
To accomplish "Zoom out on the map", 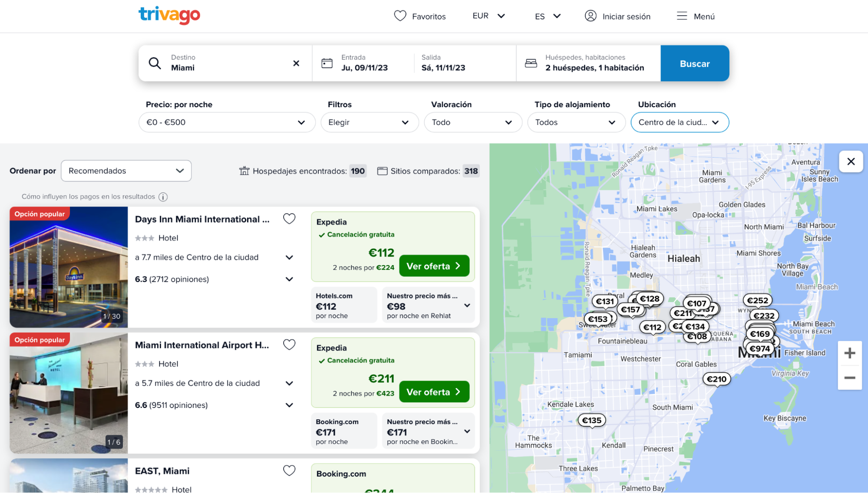I will (850, 378).
